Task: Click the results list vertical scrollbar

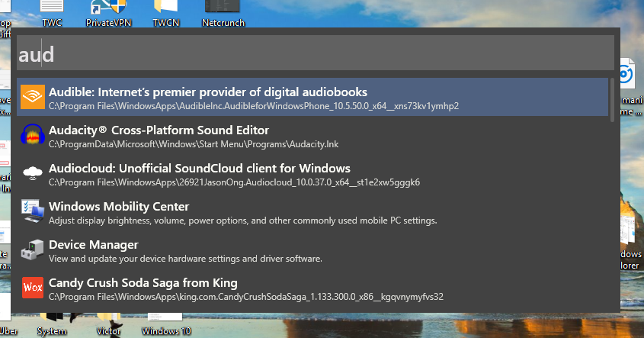Action: point(611,99)
